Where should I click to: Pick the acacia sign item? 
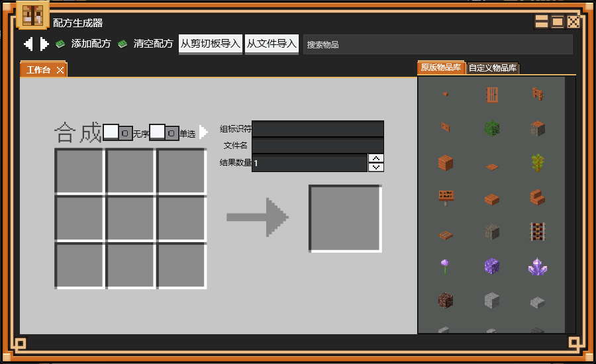coord(446,198)
